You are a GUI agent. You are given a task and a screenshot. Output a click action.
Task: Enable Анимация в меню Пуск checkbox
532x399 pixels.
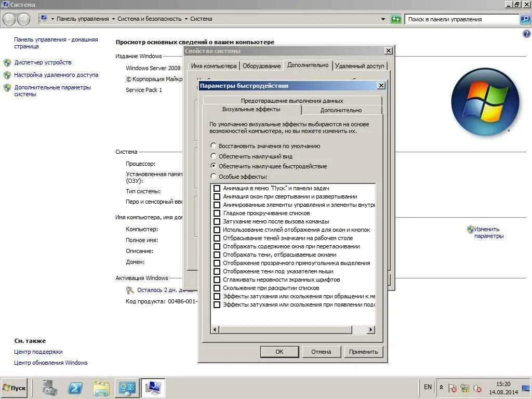click(217, 188)
